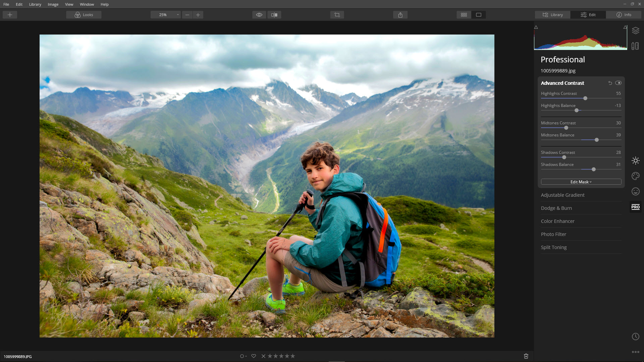Open the Library menu
644x362 pixels.
[x=35, y=4]
